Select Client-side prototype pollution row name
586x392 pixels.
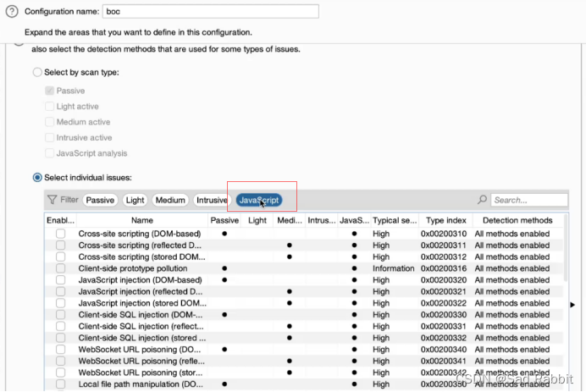(x=133, y=268)
